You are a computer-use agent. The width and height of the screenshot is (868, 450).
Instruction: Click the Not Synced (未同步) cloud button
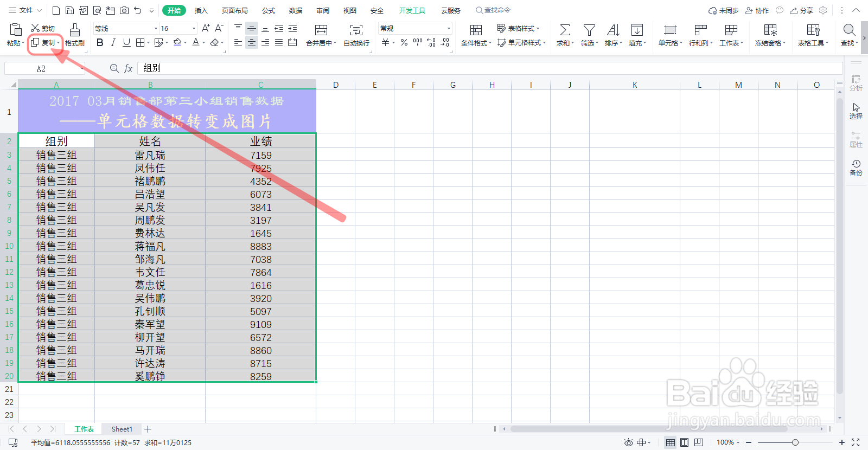pos(724,10)
